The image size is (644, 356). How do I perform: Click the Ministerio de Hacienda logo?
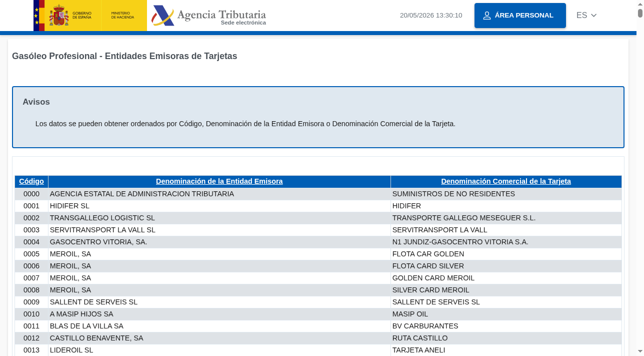[x=124, y=16]
